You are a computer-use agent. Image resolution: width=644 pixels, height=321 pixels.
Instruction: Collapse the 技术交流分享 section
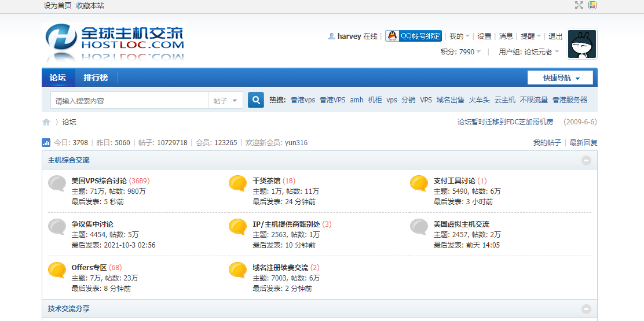[586, 309]
